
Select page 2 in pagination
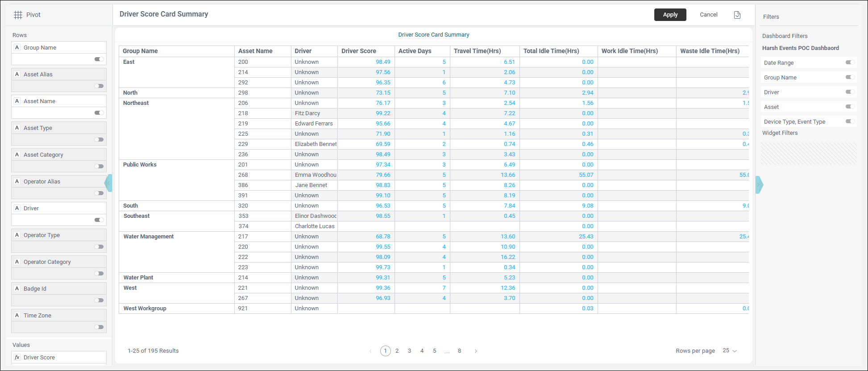point(397,351)
